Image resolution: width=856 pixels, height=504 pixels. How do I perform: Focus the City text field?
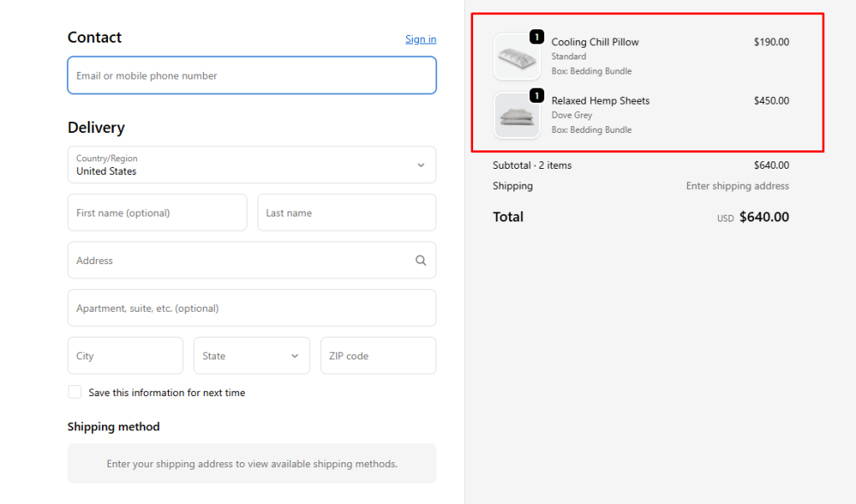pos(125,356)
